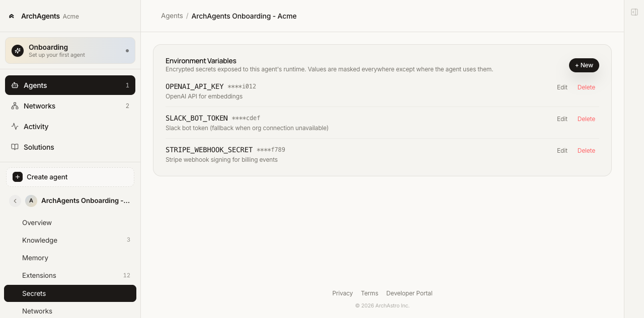Click the Networks hierarchy icon in main nav

(x=15, y=106)
